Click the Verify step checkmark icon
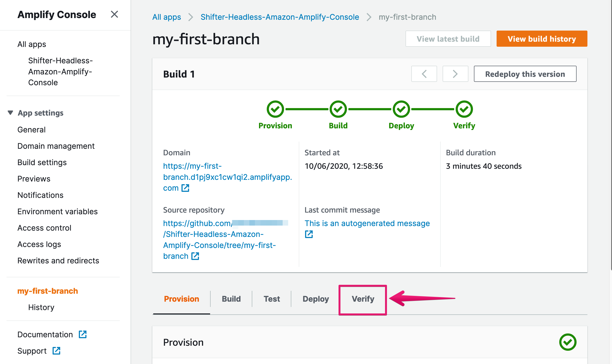This screenshot has width=612, height=364. point(464,109)
